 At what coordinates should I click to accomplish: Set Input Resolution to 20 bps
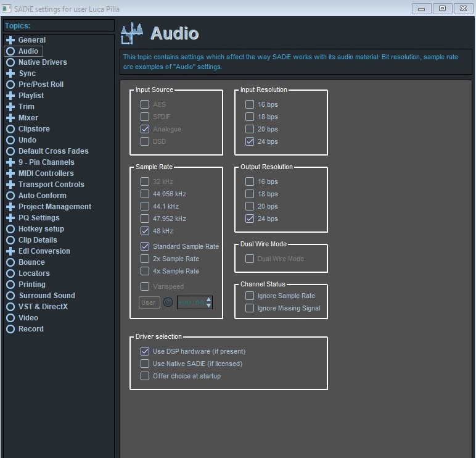pos(250,129)
